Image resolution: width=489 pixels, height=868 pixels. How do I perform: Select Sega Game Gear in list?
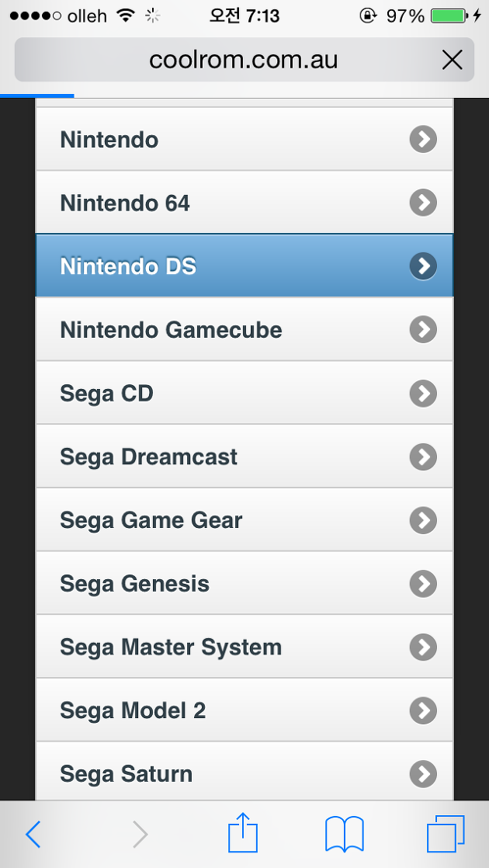click(x=244, y=520)
